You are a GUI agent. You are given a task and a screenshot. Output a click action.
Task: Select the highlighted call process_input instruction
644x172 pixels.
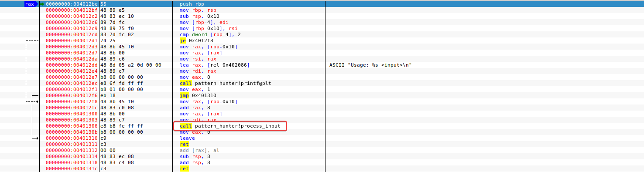[x=230, y=126]
